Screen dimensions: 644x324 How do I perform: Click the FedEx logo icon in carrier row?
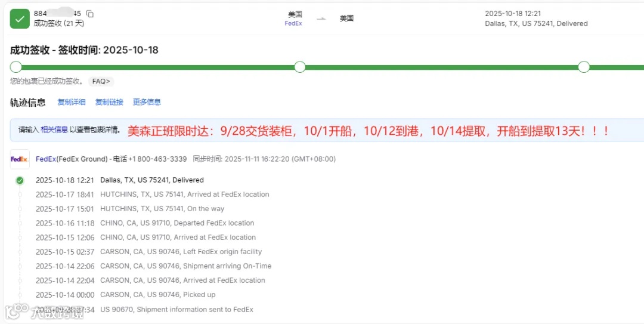click(20, 159)
